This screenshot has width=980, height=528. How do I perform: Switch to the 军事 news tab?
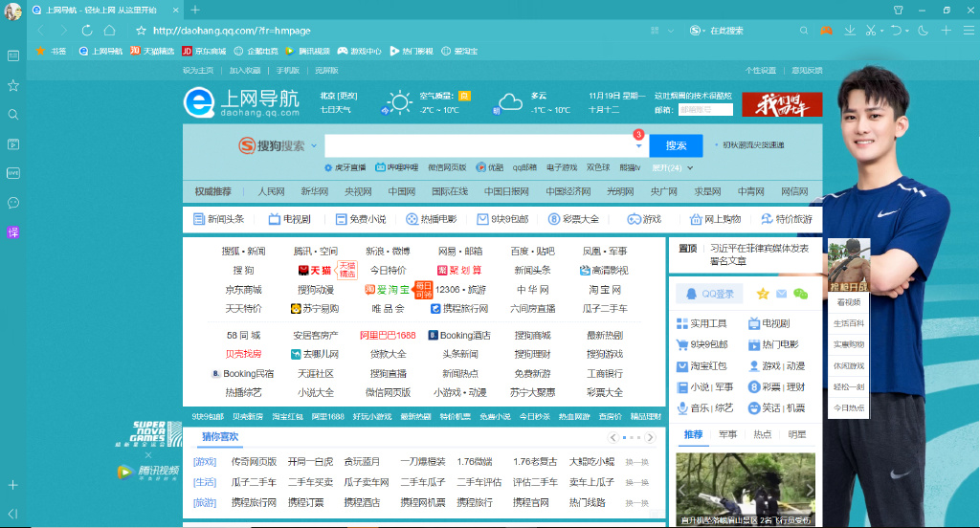pos(727,434)
